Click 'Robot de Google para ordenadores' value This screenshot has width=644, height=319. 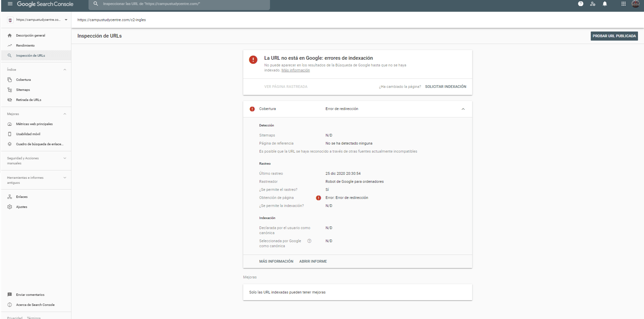click(355, 182)
